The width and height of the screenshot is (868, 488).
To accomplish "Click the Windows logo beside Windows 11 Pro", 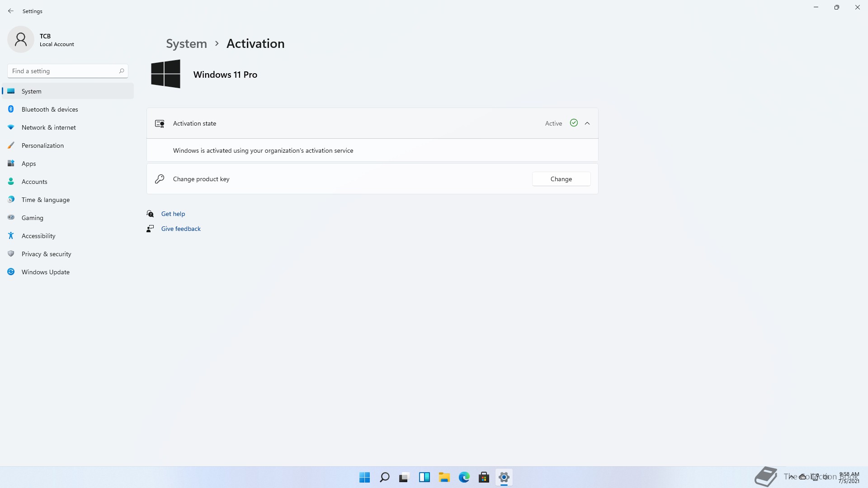I will coord(165,74).
